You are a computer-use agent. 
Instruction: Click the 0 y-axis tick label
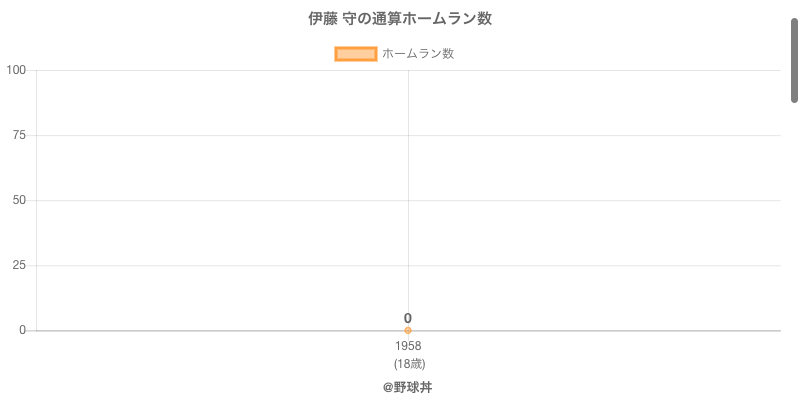(x=22, y=330)
